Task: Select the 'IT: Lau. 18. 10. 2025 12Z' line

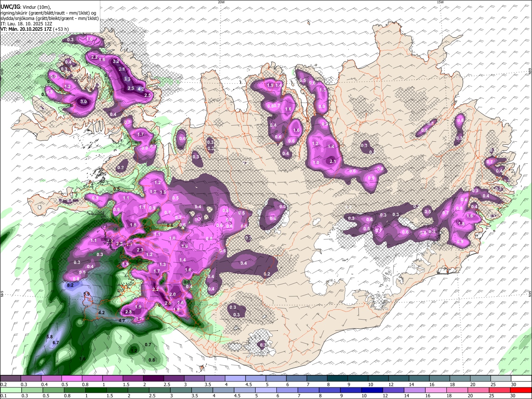Action: point(27,24)
